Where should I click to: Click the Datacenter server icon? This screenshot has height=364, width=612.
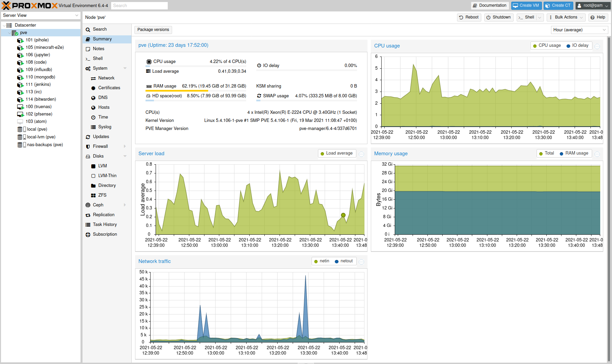pos(9,25)
